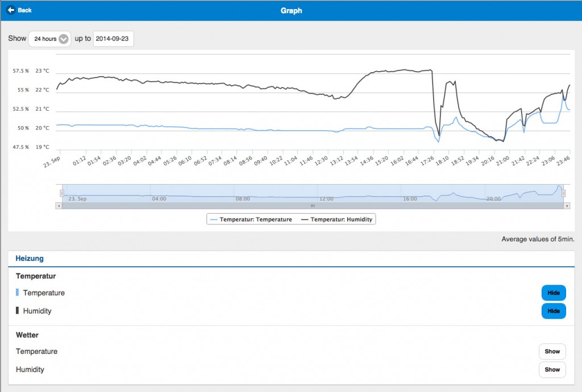Hide the Temperatur Humidity series
The width and height of the screenshot is (582, 392).
[x=553, y=311]
